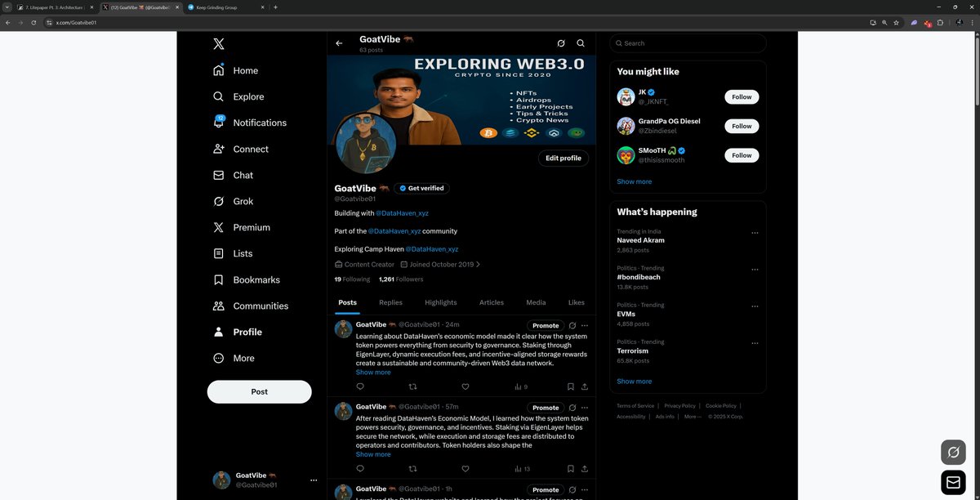Click Show more under You might like

click(635, 181)
